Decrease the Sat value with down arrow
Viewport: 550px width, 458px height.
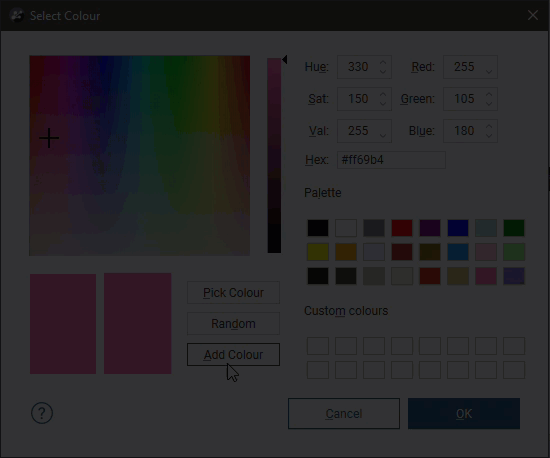pyautogui.click(x=383, y=103)
